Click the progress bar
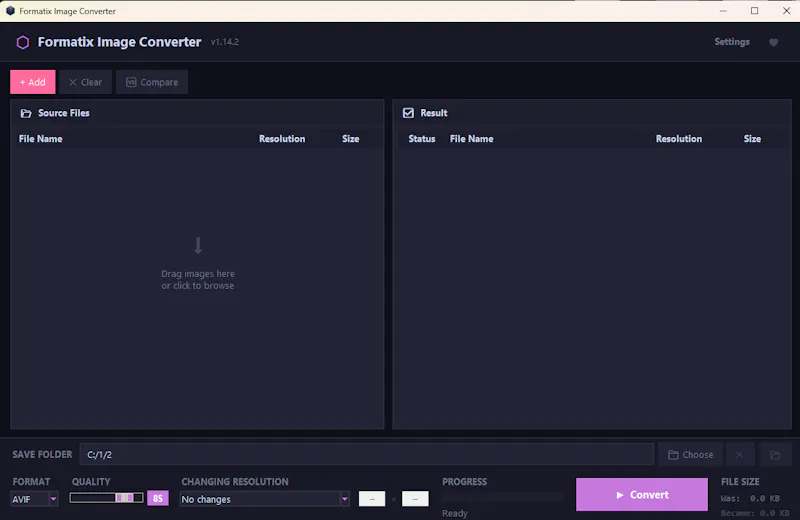Viewport: 800px width, 520px height. (503, 497)
